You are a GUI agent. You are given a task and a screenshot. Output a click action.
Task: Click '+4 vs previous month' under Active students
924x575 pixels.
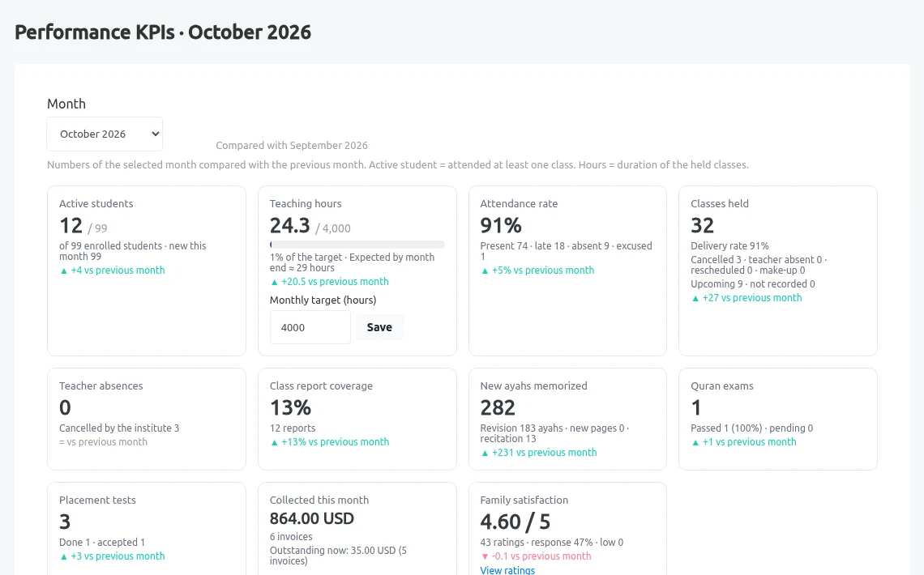[113, 270]
